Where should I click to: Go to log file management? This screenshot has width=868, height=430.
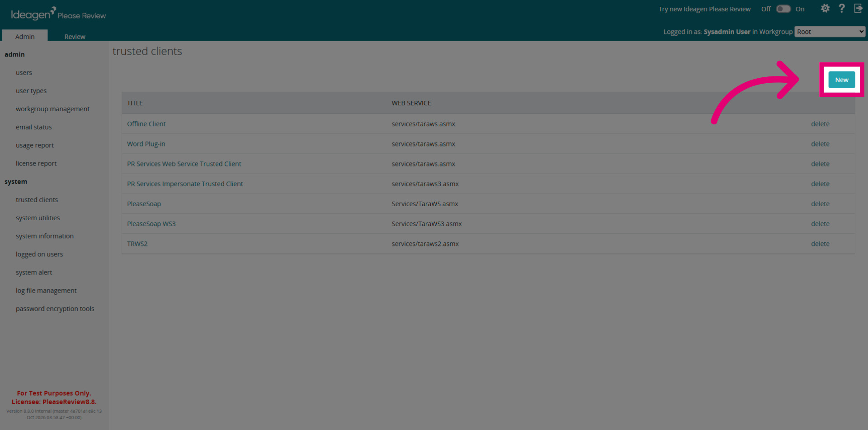46,290
